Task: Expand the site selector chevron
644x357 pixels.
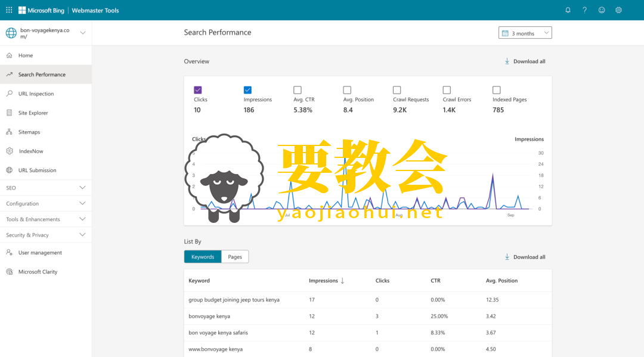Action: point(82,33)
